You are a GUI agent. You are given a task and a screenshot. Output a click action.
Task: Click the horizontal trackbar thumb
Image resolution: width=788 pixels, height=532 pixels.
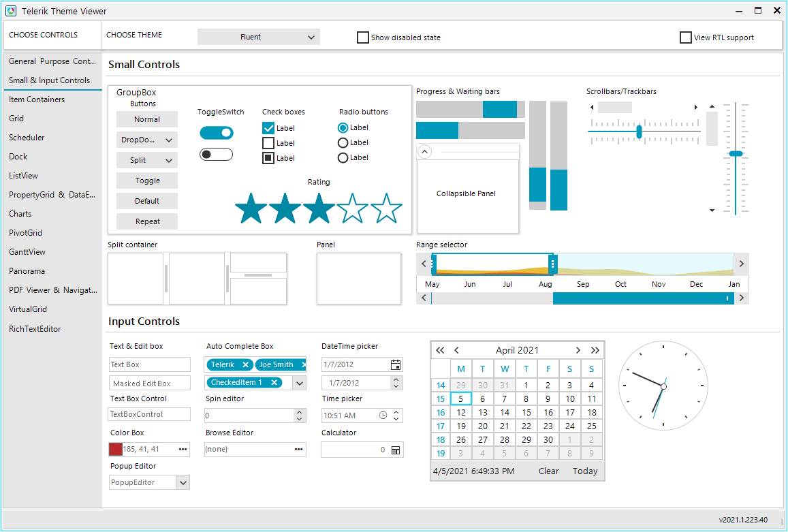pos(640,131)
